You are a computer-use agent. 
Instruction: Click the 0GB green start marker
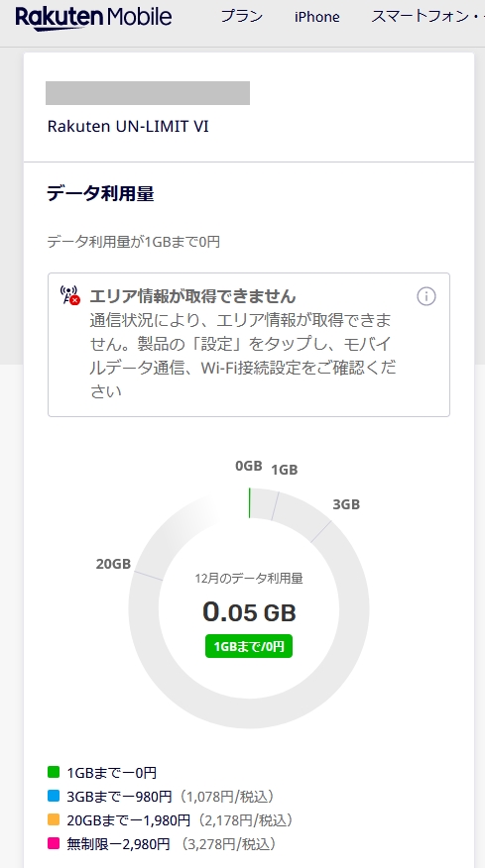(249, 502)
